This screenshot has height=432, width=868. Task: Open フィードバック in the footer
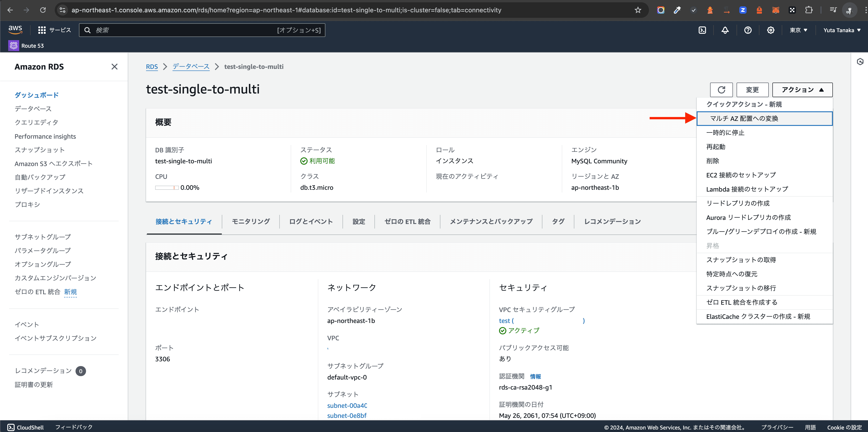coord(74,427)
